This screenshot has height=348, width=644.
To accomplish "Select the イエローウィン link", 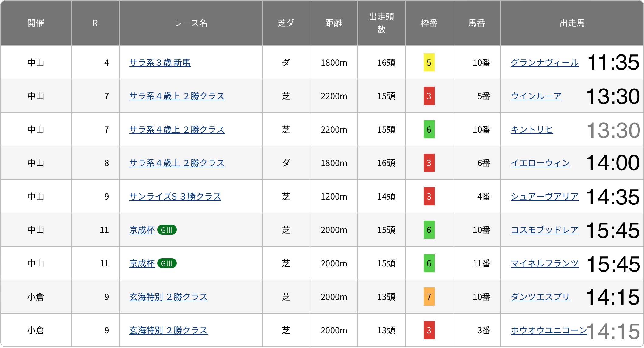I will coord(540,163).
